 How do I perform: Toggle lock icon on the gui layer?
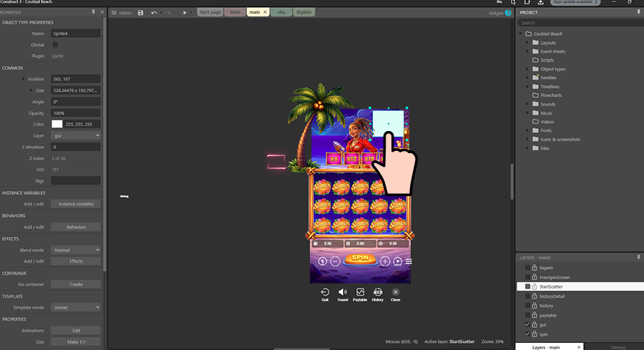(535, 324)
